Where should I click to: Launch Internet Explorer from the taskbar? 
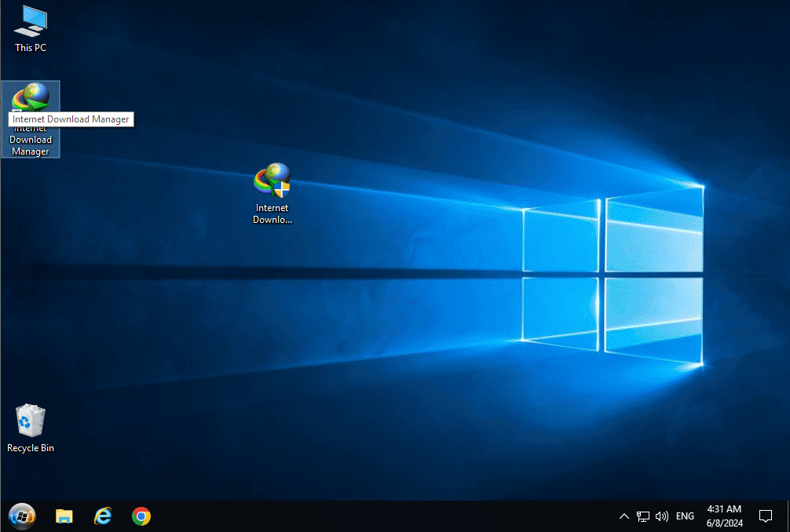click(103, 516)
